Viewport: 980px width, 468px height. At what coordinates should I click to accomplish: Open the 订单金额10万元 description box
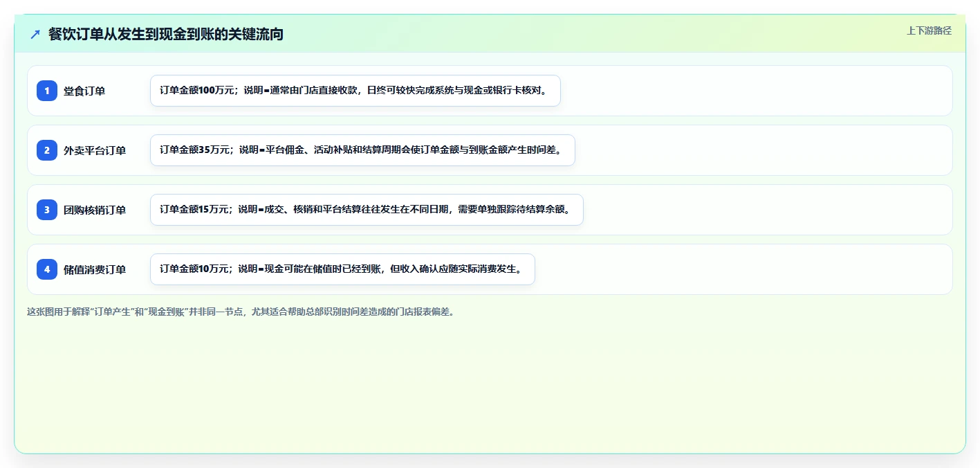click(342, 269)
